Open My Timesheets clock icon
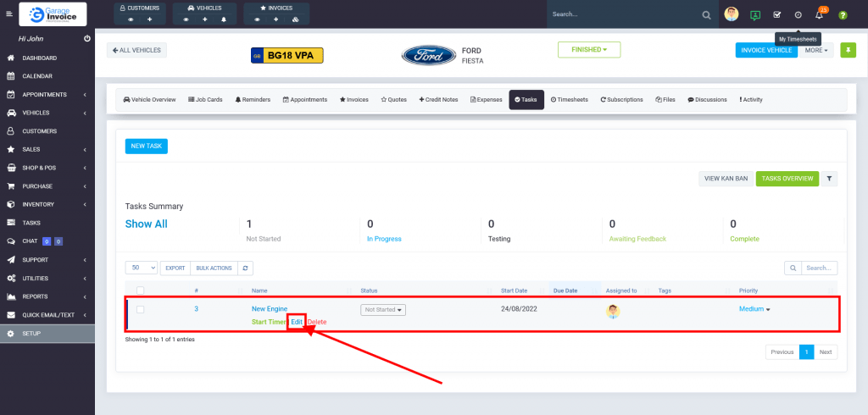The width and height of the screenshot is (868, 415). 798,15
